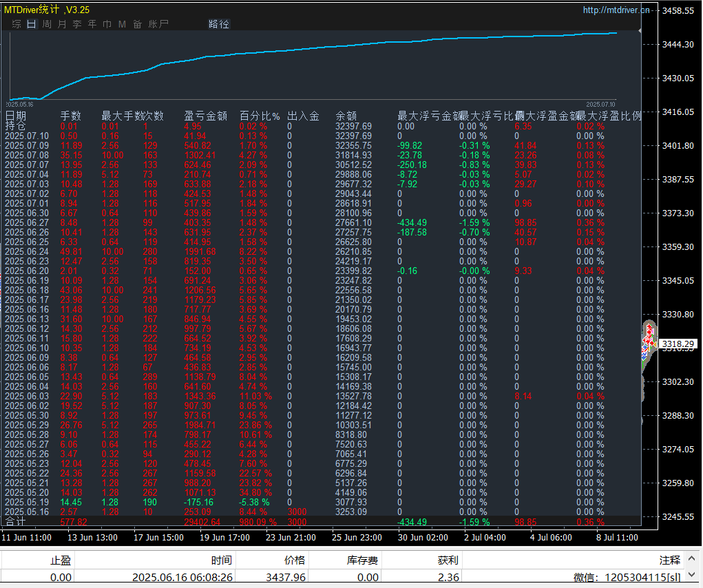Click the balance value 32355.75

[x=353, y=146]
